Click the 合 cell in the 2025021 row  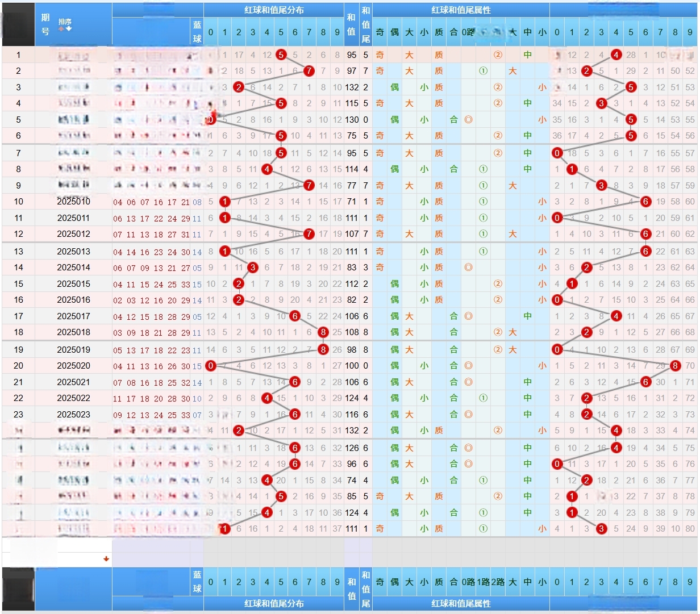point(453,382)
